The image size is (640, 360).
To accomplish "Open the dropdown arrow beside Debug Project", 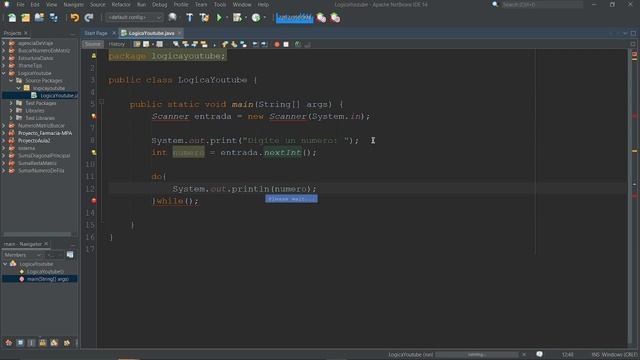I will pos(246,18).
